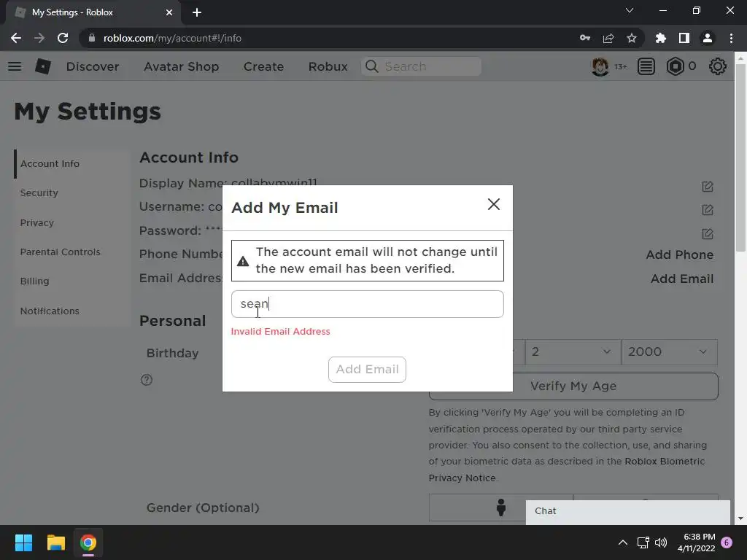The image size is (747, 560).
Task: Open the notifications stream icon
Action: 646,66
